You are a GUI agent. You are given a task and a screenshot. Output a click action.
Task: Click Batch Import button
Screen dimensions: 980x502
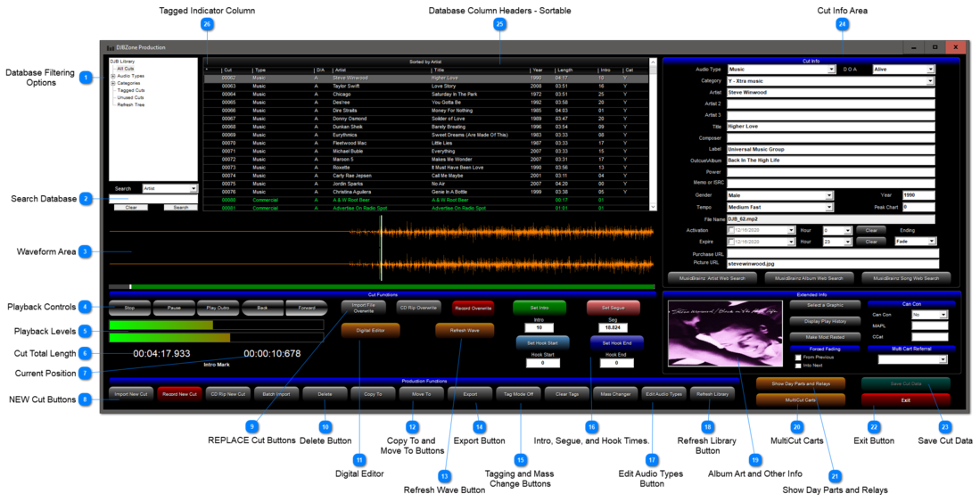pyautogui.click(x=276, y=394)
